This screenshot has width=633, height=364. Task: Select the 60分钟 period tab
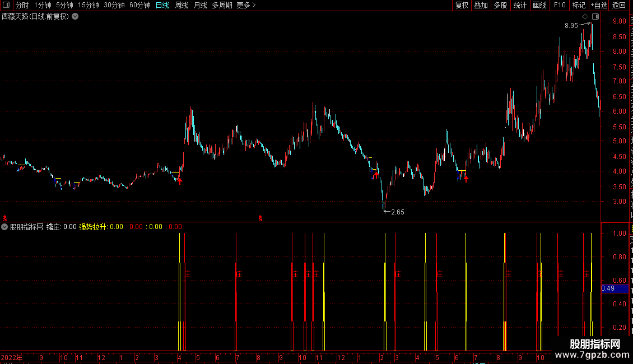pos(139,5)
